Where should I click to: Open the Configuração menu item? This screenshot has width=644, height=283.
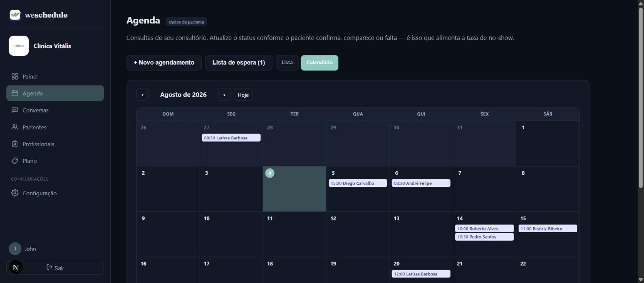(x=55, y=193)
